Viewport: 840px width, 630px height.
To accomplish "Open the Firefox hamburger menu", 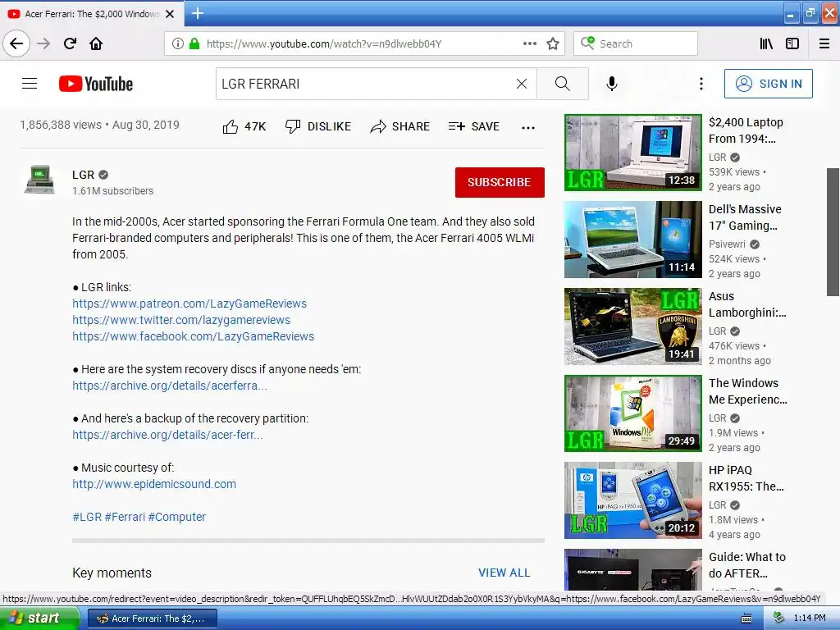I will (x=824, y=43).
